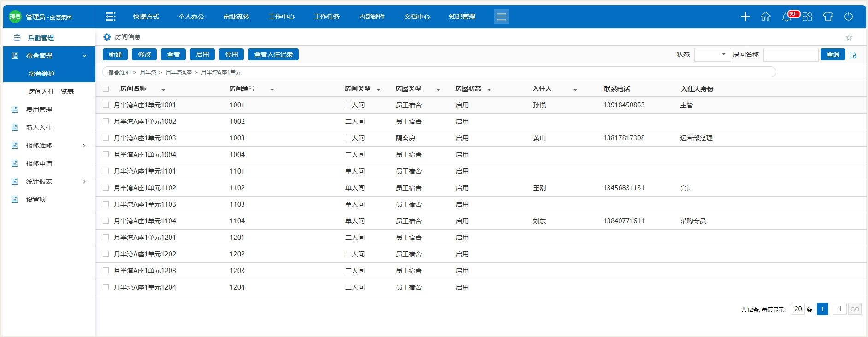Click the power logout icon

pos(849,17)
